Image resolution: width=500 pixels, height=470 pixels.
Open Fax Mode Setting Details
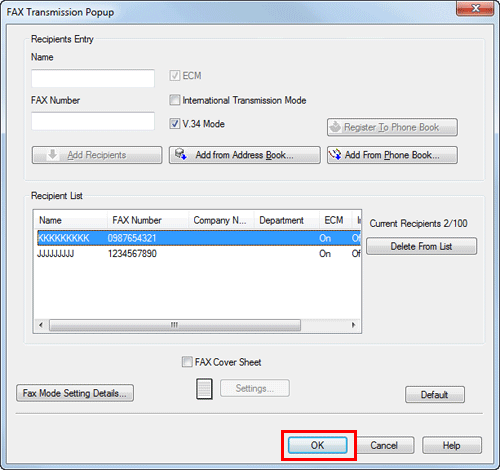point(75,393)
